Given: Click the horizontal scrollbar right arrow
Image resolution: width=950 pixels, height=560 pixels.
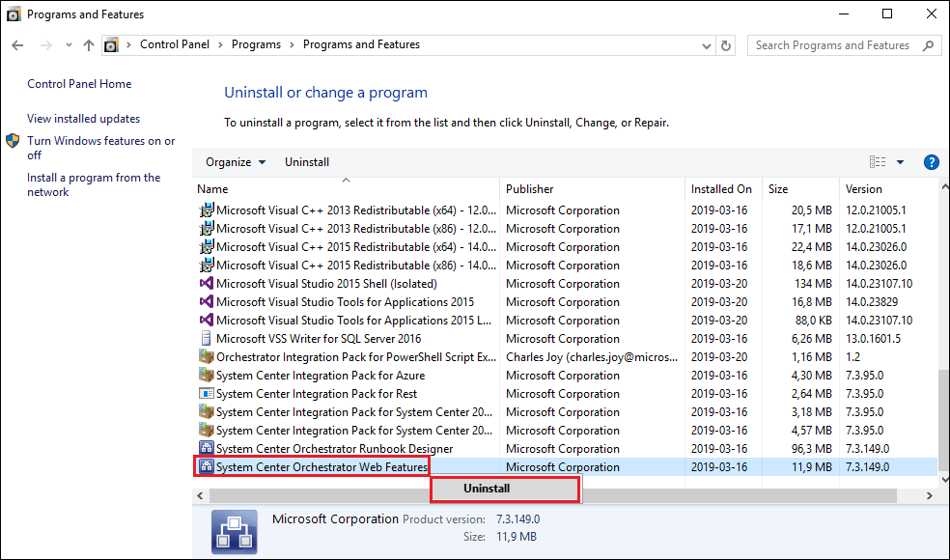Looking at the screenshot, I should pyautogui.click(x=930, y=495).
